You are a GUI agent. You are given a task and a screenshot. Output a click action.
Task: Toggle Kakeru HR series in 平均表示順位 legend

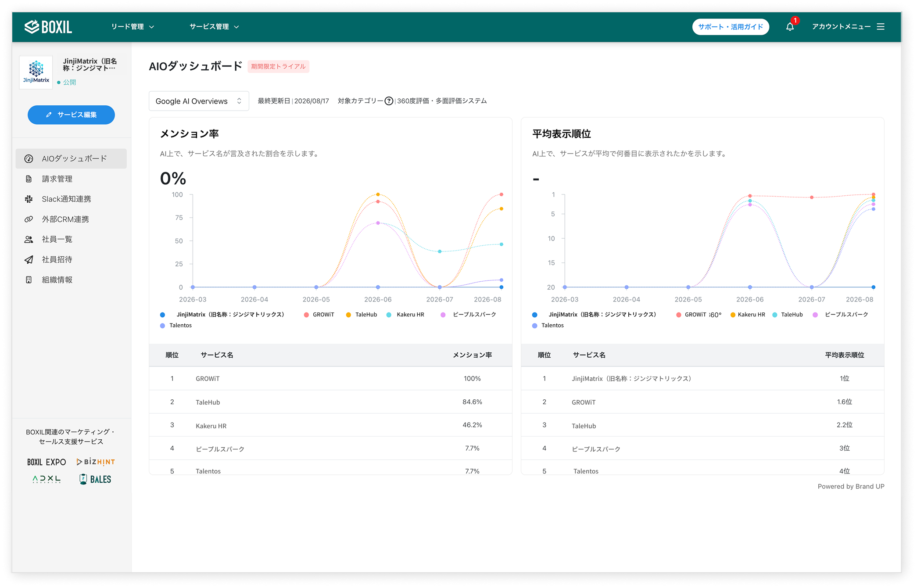pyautogui.click(x=748, y=315)
